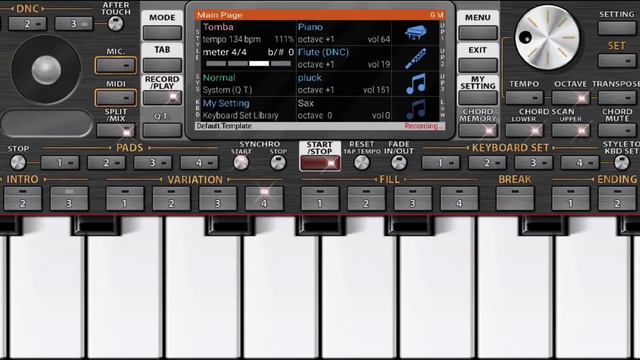The width and height of the screenshot is (640, 360).
Task: Open My Setting Keyboard Set Library entry
Action: pos(248,109)
